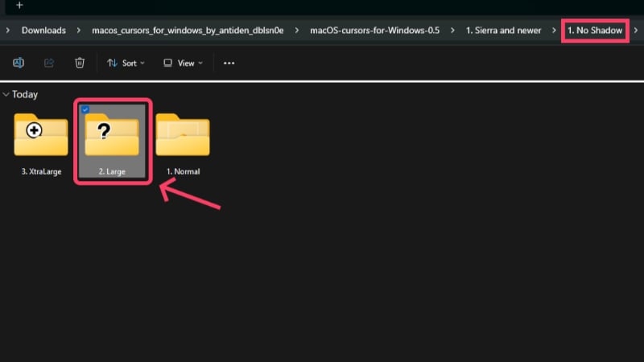Go to macOS-cursors-for-Windows-0.5 breadcrumb
Image resolution: width=644 pixels, height=362 pixels.
(374, 31)
